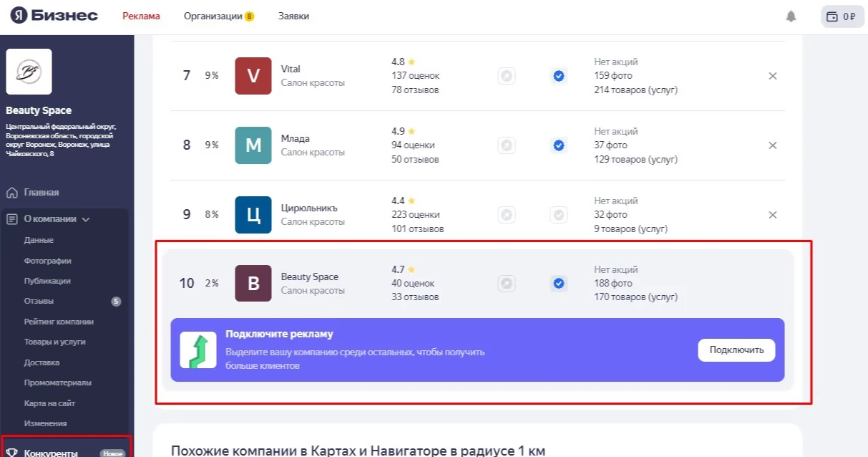
Task: Click the 4.8 star rating of Vital
Action: click(x=404, y=62)
